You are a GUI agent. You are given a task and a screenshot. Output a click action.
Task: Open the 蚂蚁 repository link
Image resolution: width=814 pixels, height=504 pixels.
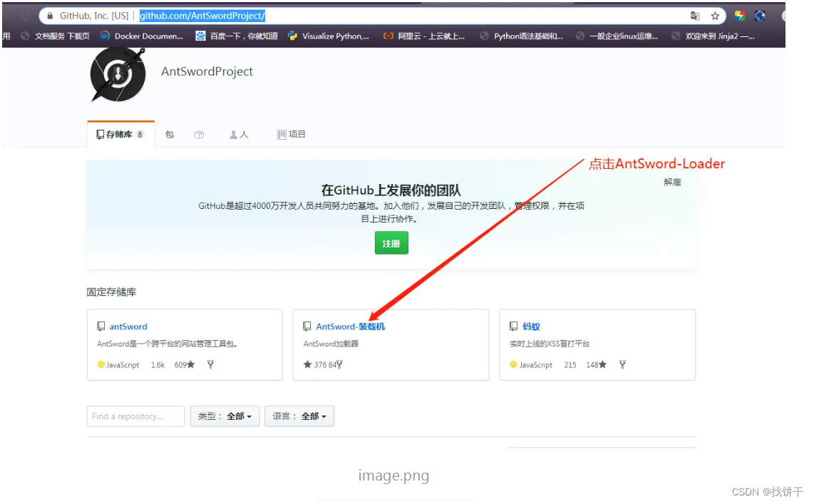pos(531,326)
